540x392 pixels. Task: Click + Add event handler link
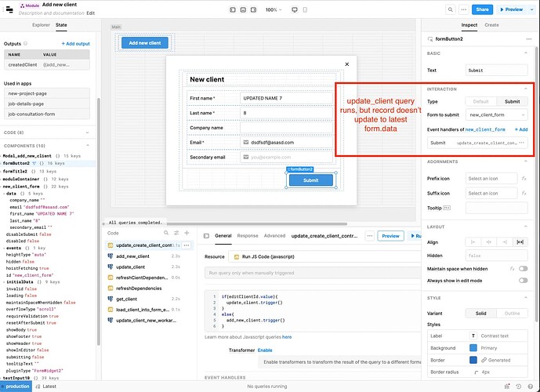pyautogui.click(x=521, y=129)
